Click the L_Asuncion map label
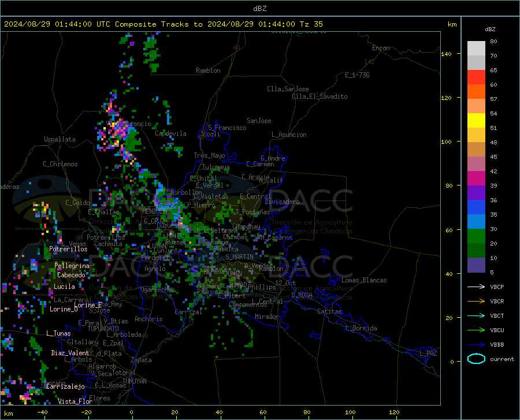 click(289, 135)
